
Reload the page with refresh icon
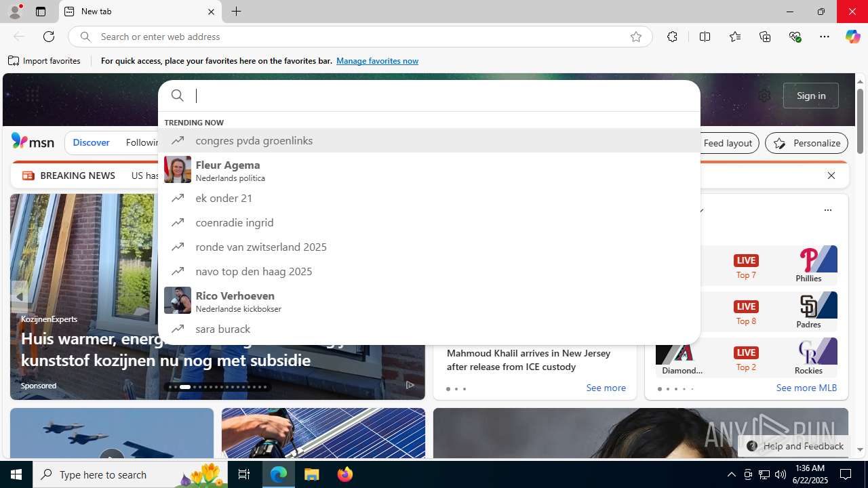(x=49, y=37)
